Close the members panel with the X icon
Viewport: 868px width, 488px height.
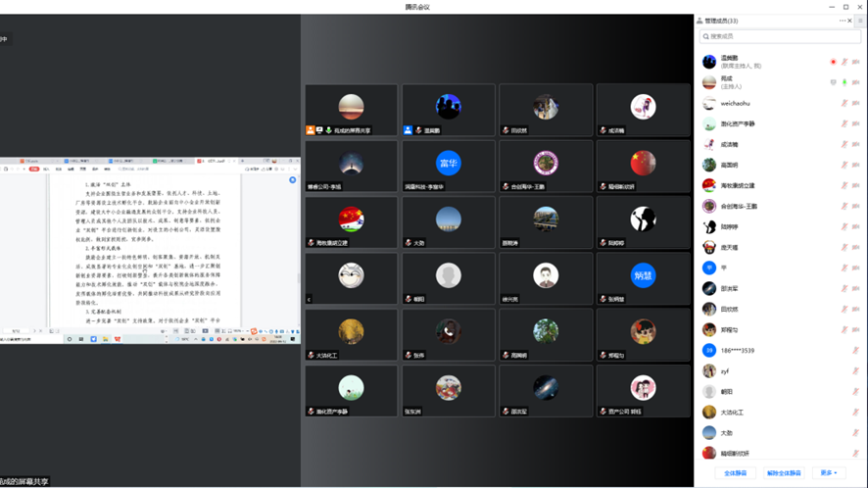coord(850,21)
